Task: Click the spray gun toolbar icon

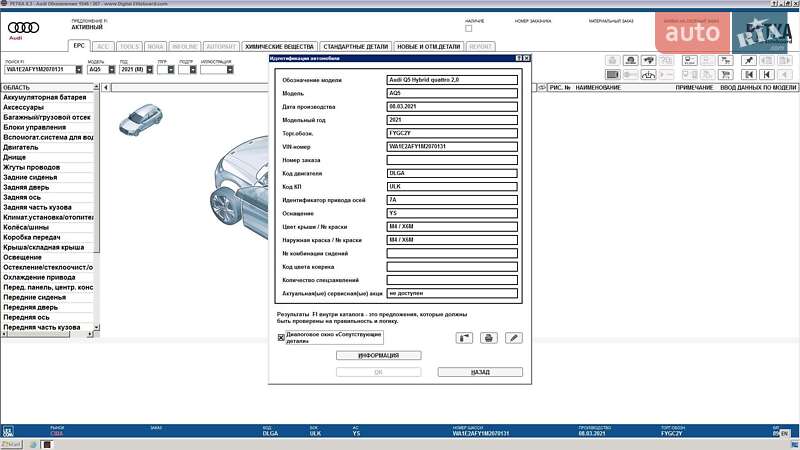Action: pyautogui.click(x=648, y=61)
